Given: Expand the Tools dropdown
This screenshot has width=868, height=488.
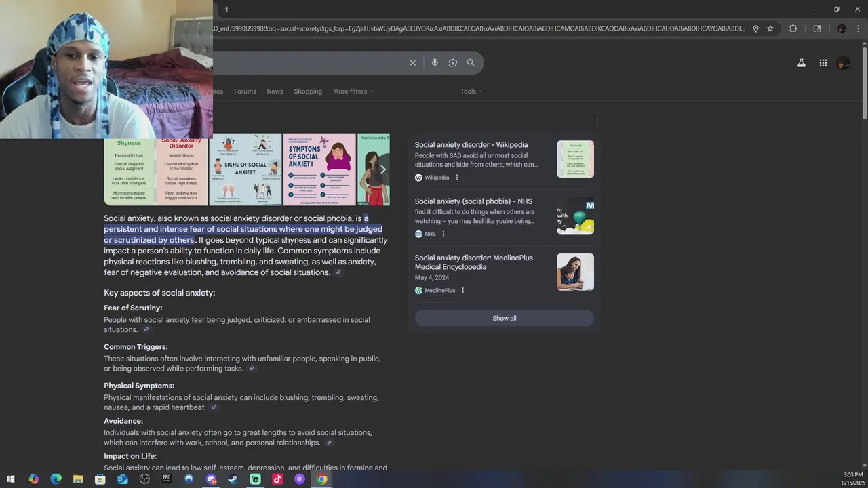Looking at the screenshot, I should point(471,91).
